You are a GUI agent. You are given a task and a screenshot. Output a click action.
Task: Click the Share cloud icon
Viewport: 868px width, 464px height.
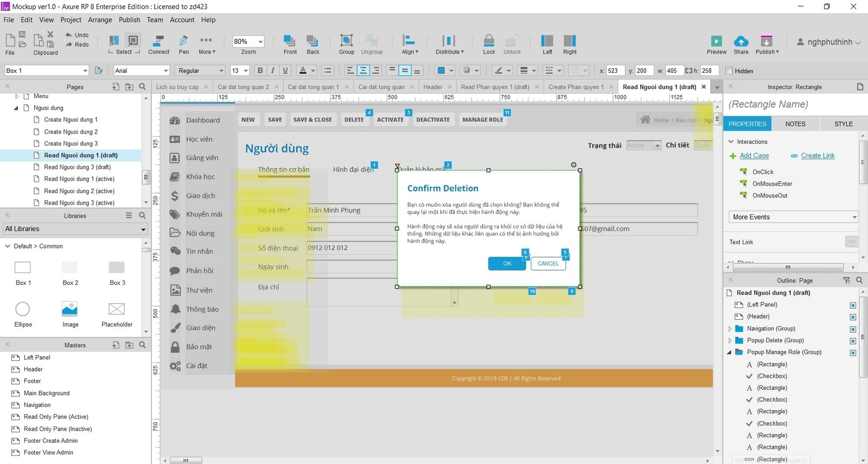coord(741,41)
